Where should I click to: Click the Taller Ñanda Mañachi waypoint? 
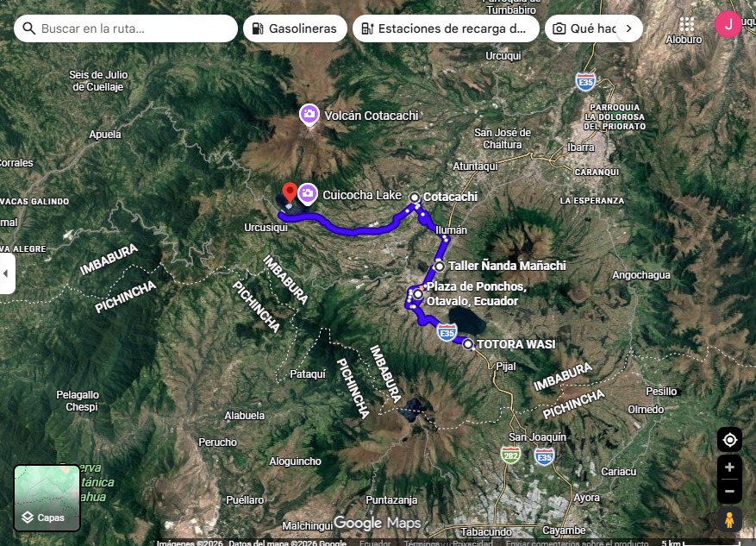440,266
